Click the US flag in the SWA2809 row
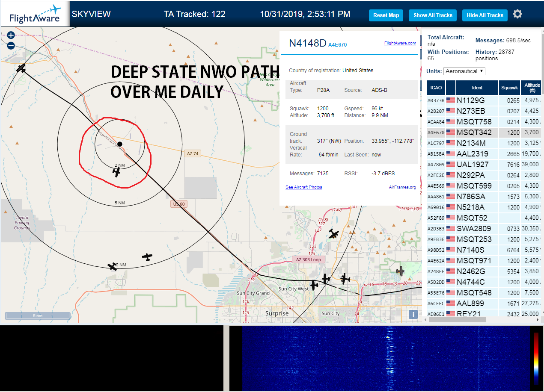Image resolution: width=544 pixels, height=392 pixels. [x=451, y=228]
